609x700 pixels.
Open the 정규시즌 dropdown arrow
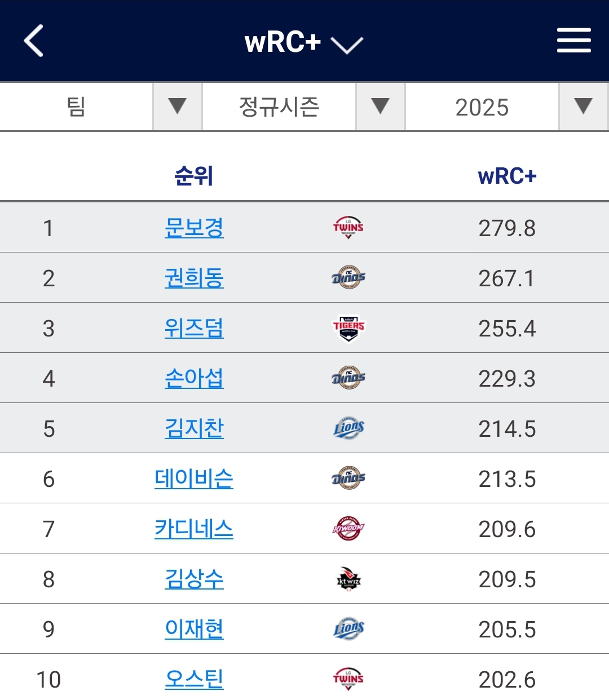(x=381, y=107)
